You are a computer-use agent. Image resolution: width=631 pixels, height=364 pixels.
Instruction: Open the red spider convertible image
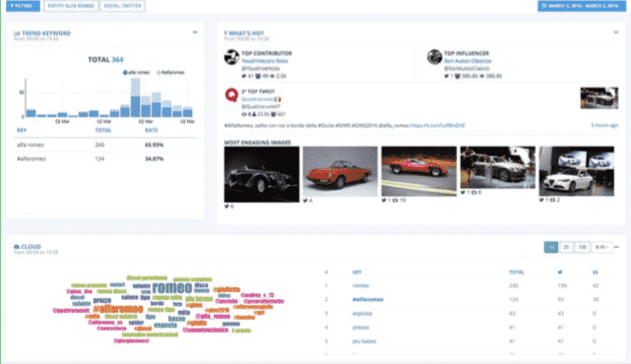340,171
